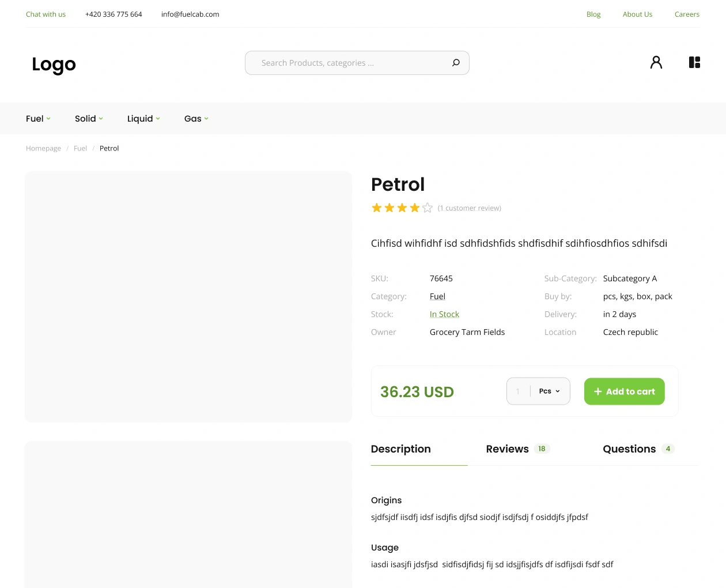
Task: Follow the 1 customer review link
Action: coord(470,208)
